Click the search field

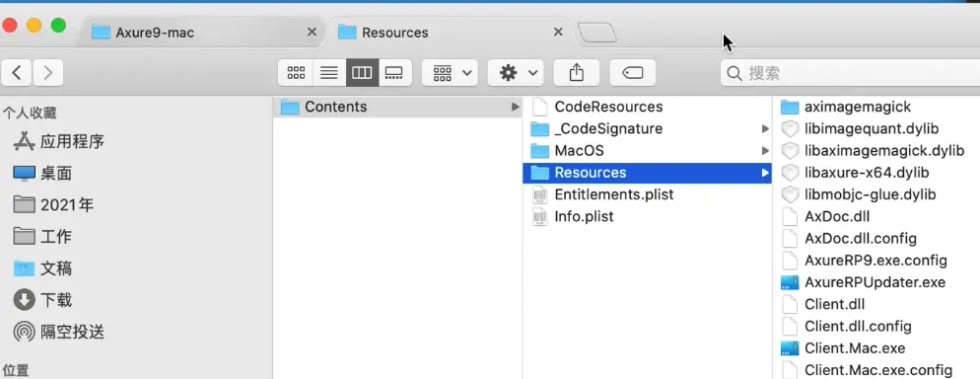coord(850,73)
